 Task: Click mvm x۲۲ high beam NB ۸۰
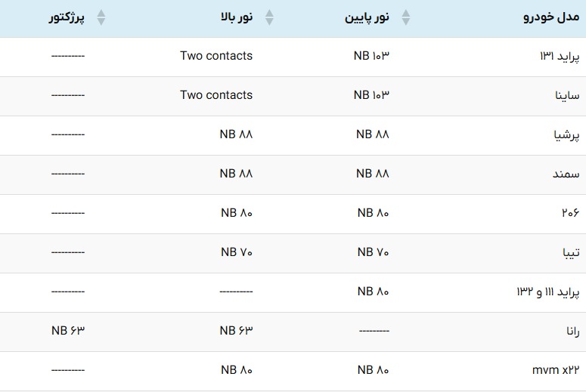click(237, 369)
